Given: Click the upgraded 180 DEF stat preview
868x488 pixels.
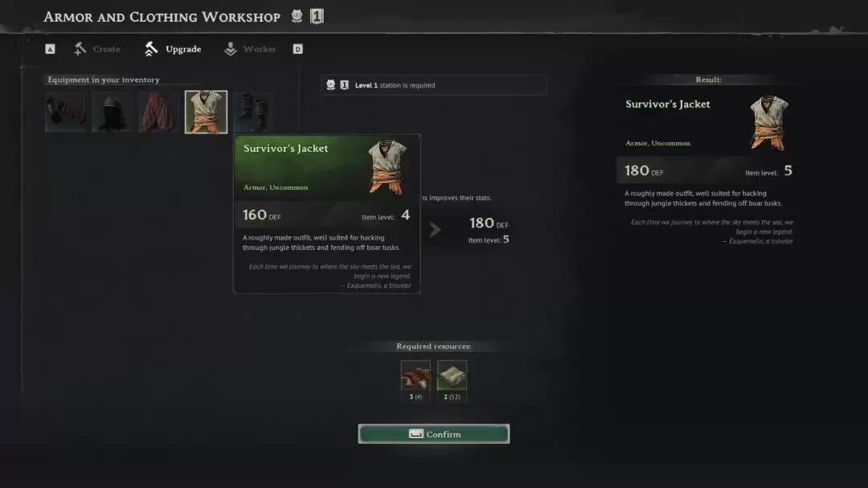Looking at the screenshot, I should [x=489, y=223].
